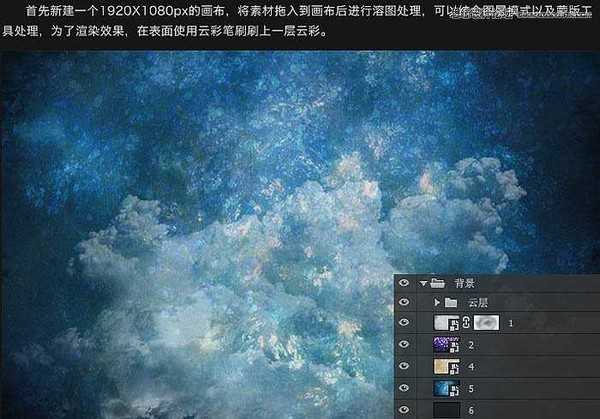The width and height of the screenshot is (600, 419).
Task: Expand the 云层 group arrow
Action: coord(436,302)
